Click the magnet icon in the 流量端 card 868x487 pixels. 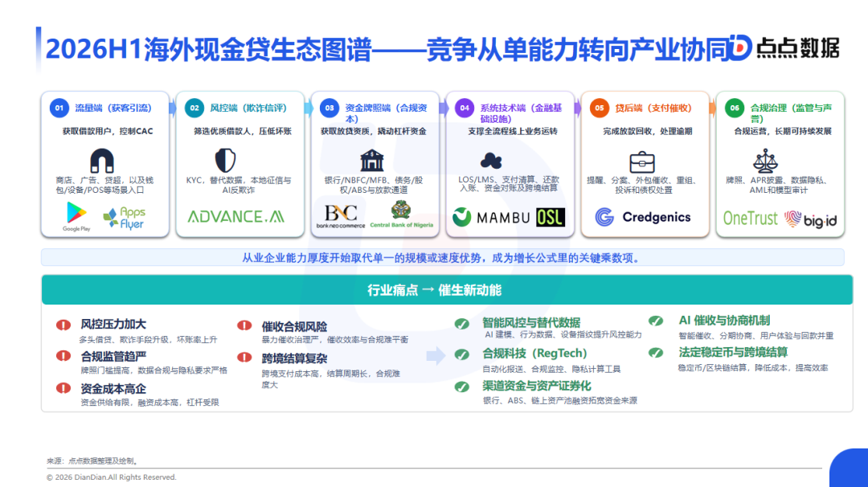point(102,161)
